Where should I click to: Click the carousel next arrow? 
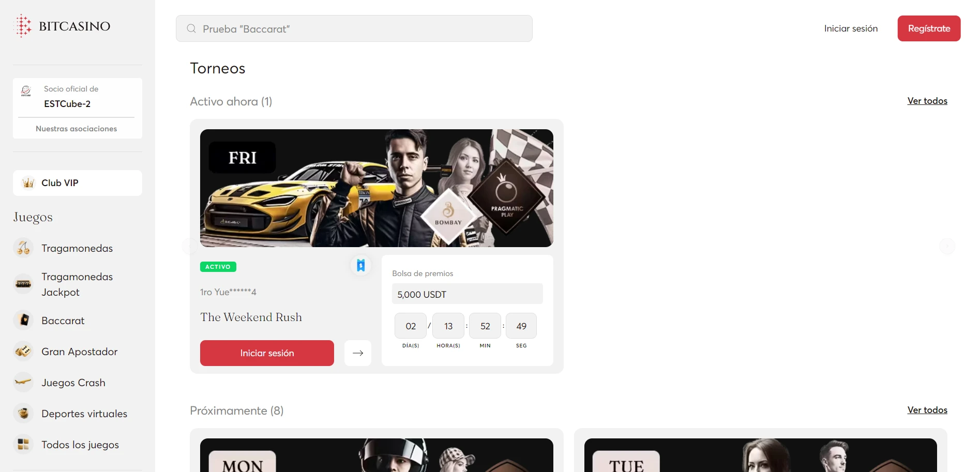click(x=947, y=246)
